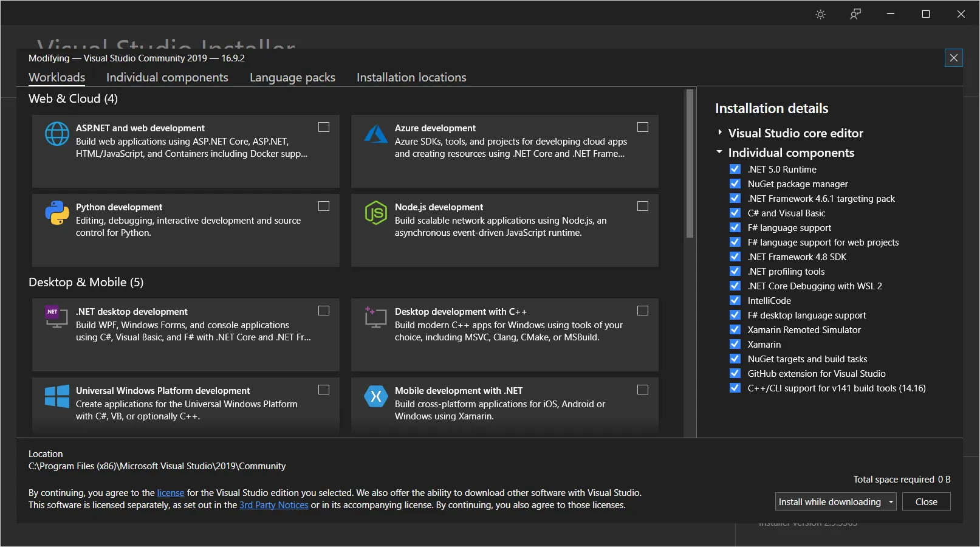980x547 pixels.
Task: Click the Azure development logo icon
Action: (375, 134)
